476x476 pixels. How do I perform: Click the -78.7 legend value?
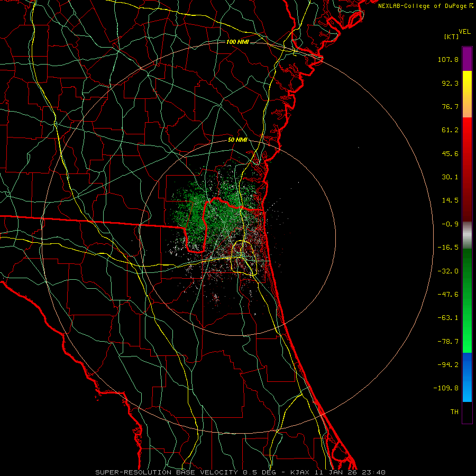click(x=448, y=342)
